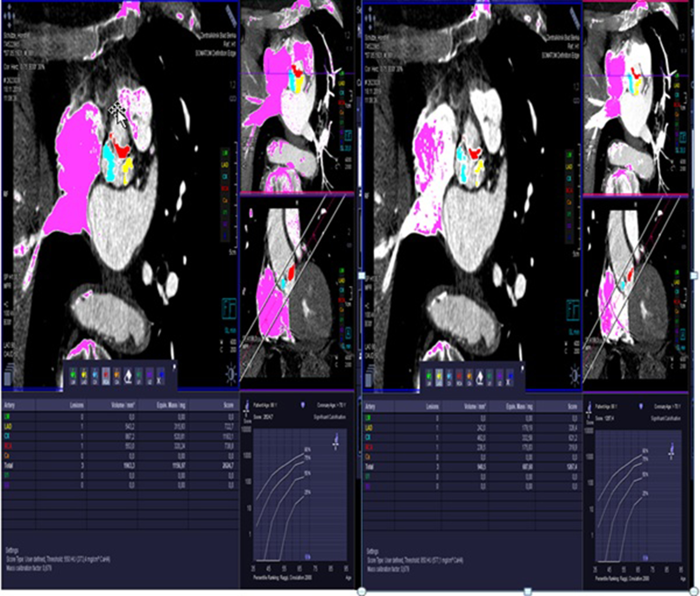
Task: Click Score column header in left table
Action: tap(213, 405)
